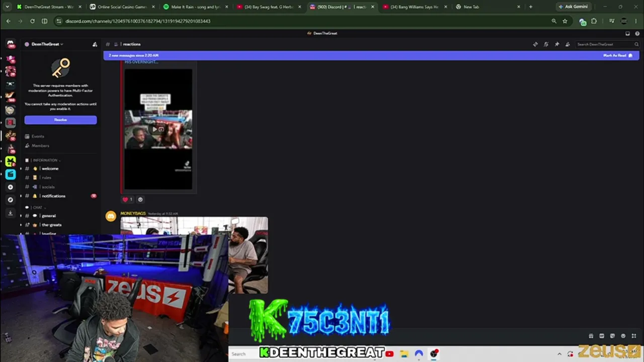This screenshot has height=362, width=644.
Task: Expand the hidden system tray icons chevron
Action: [x=559, y=354]
